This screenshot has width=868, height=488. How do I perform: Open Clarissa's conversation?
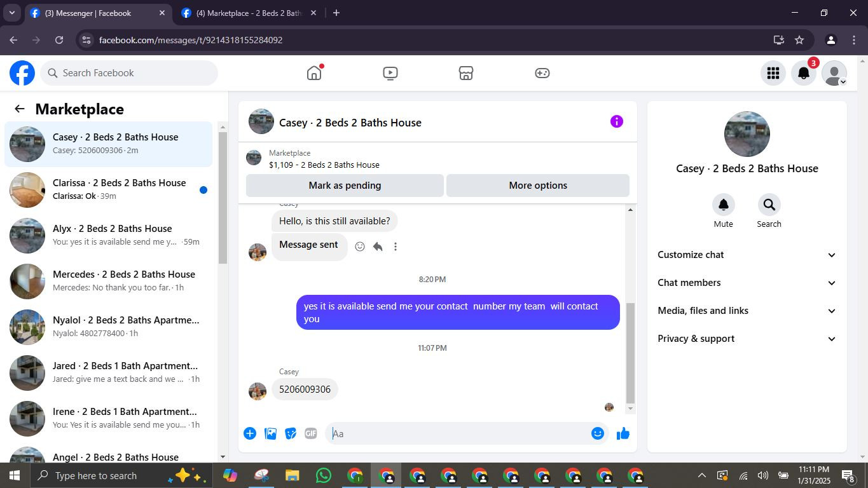[109, 190]
